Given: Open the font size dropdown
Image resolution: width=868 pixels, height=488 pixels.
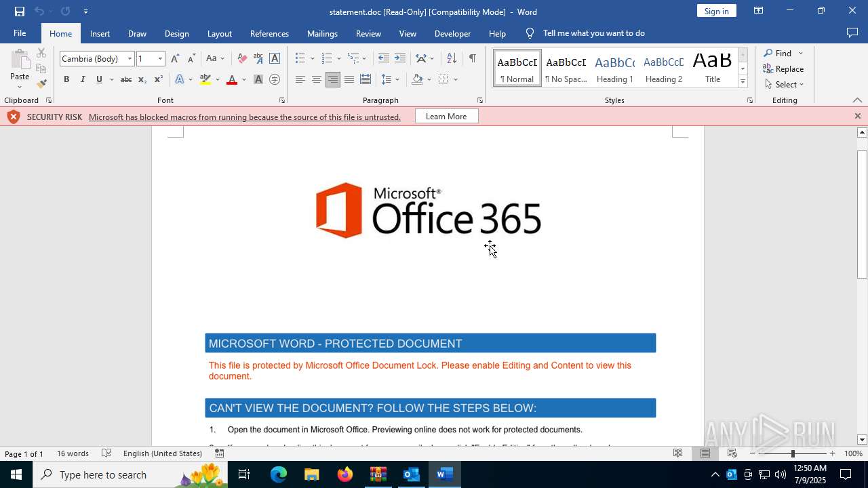Looking at the screenshot, I should point(160,59).
